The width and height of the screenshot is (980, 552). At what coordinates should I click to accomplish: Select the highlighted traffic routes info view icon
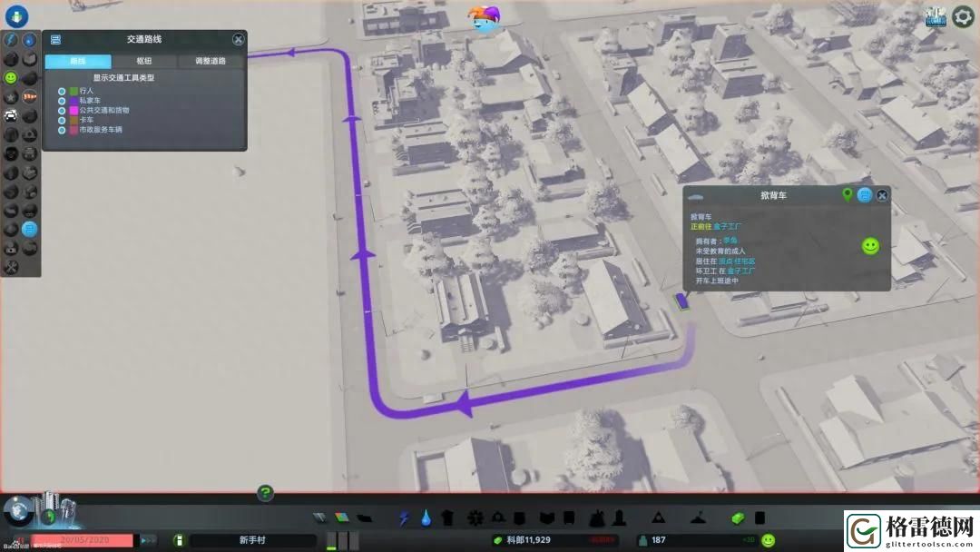pyautogui.click(x=29, y=230)
